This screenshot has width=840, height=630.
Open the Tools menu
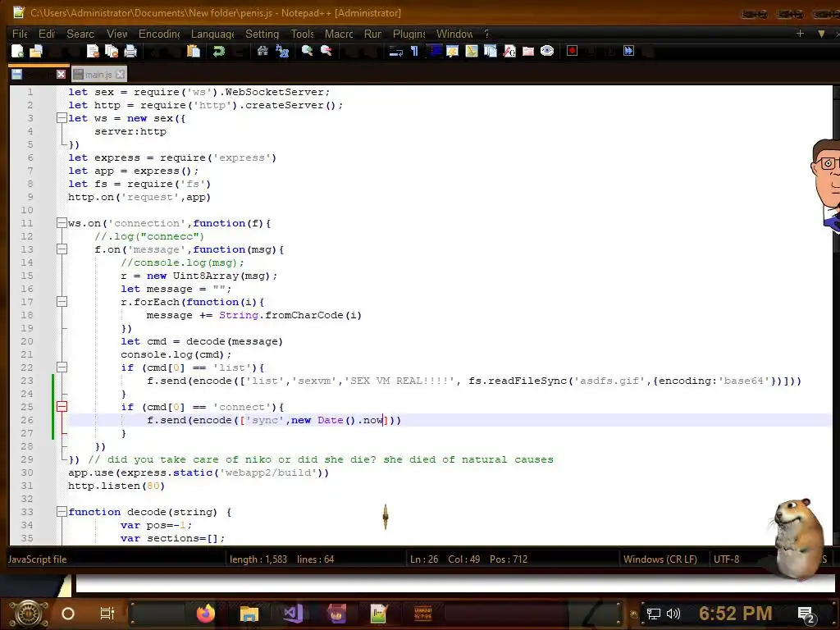pos(302,34)
